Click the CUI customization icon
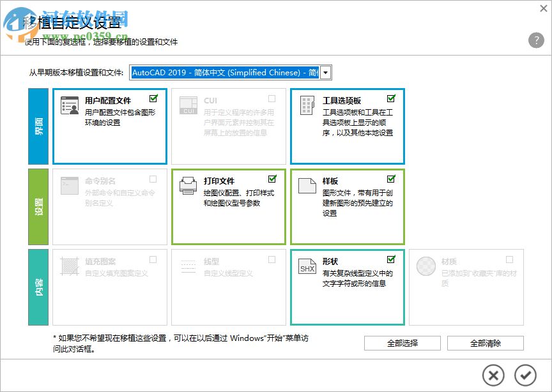This screenshot has width=552, height=392. [x=188, y=104]
